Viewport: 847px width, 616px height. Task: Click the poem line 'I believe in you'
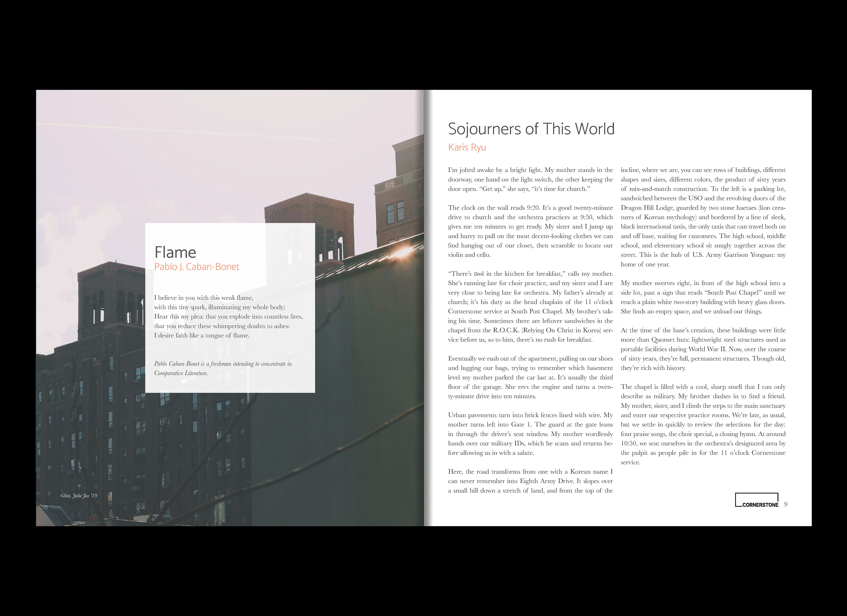click(x=204, y=298)
